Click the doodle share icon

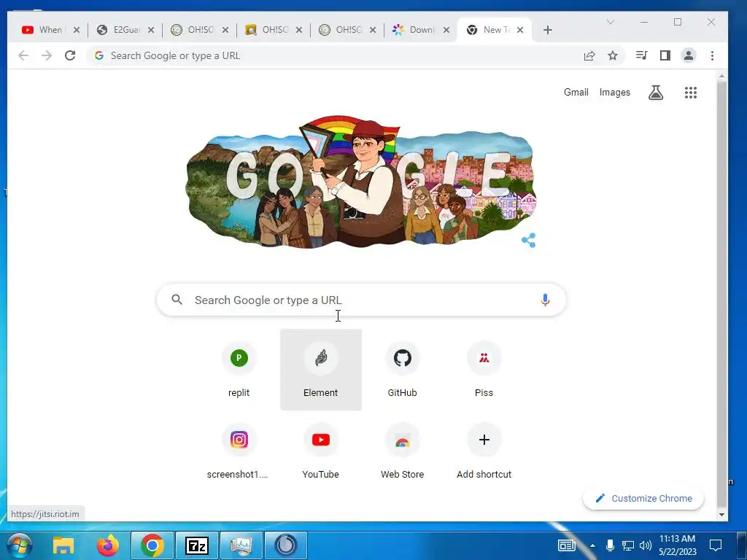pos(528,240)
